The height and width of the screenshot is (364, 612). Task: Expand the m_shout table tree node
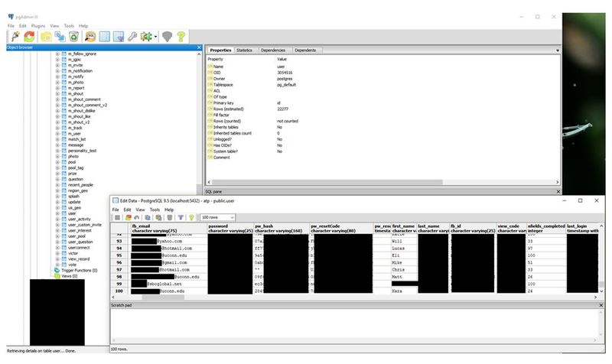pyautogui.click(x=57, y=95)
